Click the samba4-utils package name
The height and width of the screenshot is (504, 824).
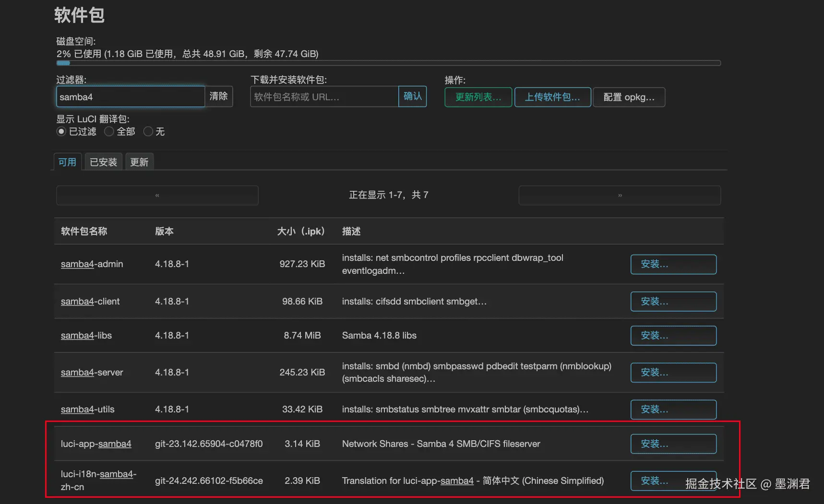tap(87, 409)
